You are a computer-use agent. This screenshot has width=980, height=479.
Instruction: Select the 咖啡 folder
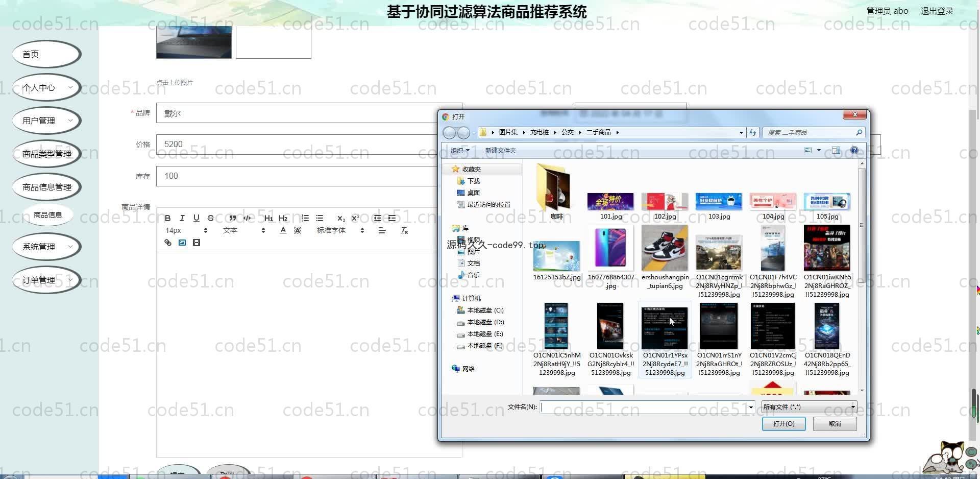556,192
